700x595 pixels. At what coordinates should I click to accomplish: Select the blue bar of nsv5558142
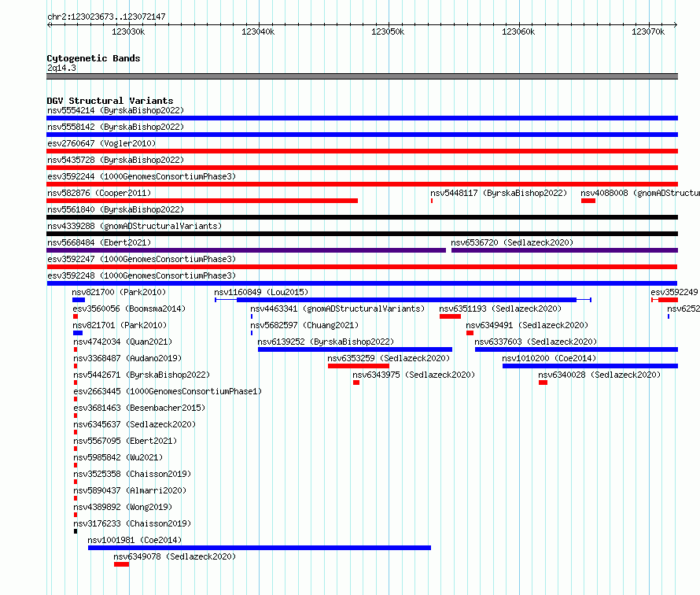(x=362, y=135)
